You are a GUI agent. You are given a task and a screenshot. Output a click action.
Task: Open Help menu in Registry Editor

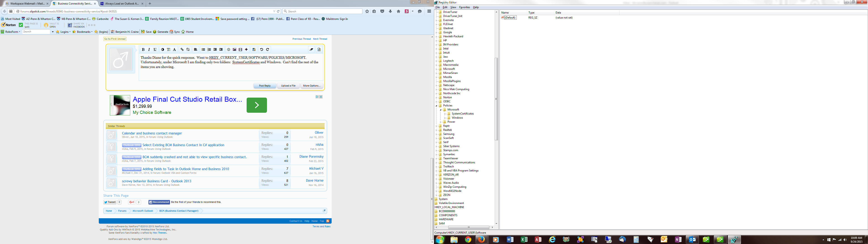[x=476, y=7]
